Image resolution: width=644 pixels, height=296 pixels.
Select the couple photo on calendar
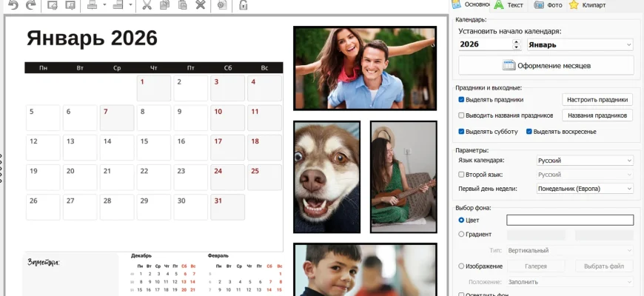[365, 68]
